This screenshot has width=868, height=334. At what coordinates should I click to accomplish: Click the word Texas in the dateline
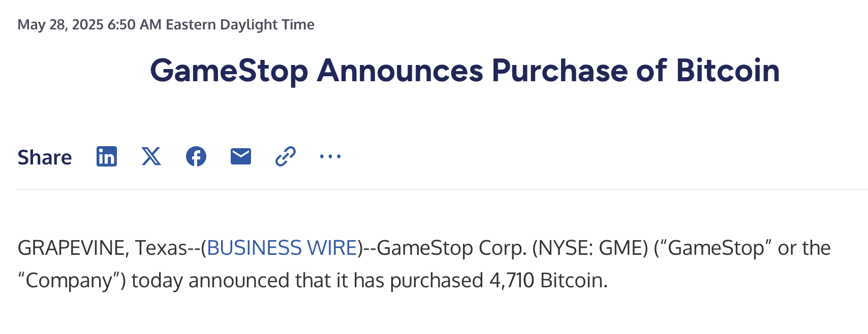(x=161, y=248)
